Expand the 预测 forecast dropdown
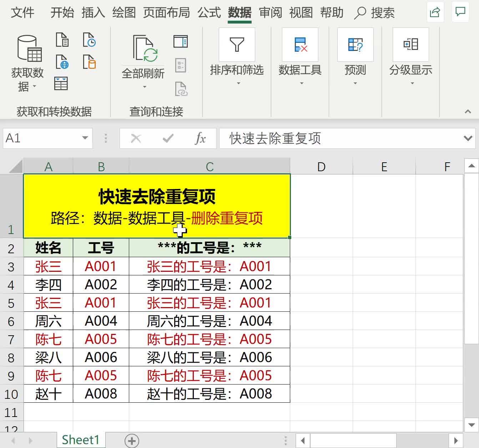The height and width of the screenshot is (448, 479). pyautogui.click(x=355, y=83)
